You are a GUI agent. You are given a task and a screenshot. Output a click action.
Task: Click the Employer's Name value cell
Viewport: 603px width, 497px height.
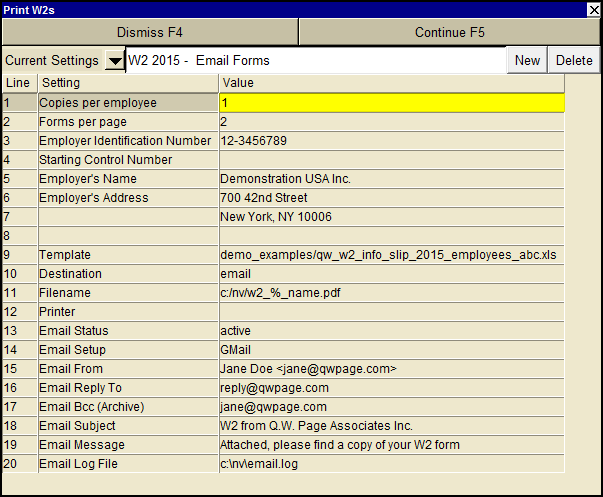391,178
